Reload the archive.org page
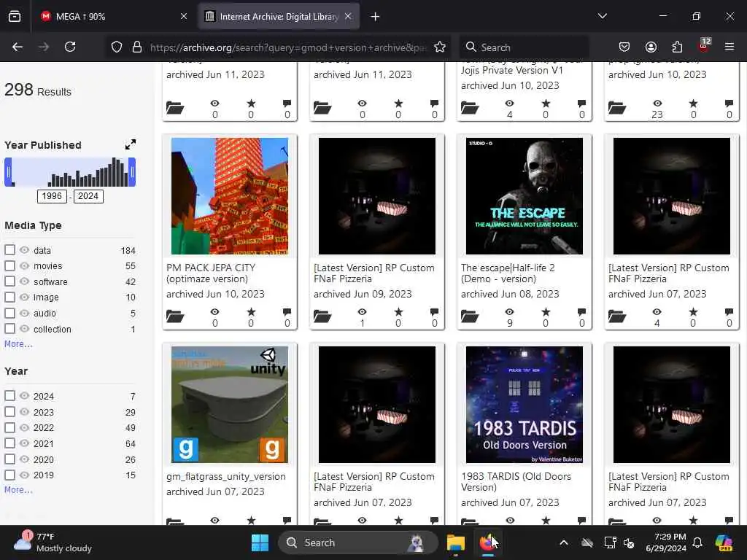This screenshot has width=747, height=560. [x=70, y=47]
